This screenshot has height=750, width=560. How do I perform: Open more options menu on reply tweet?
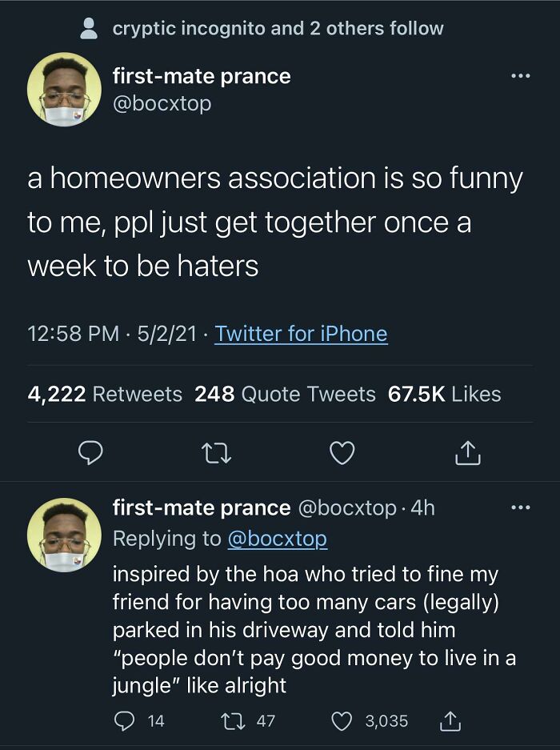(x=521, y=507)
